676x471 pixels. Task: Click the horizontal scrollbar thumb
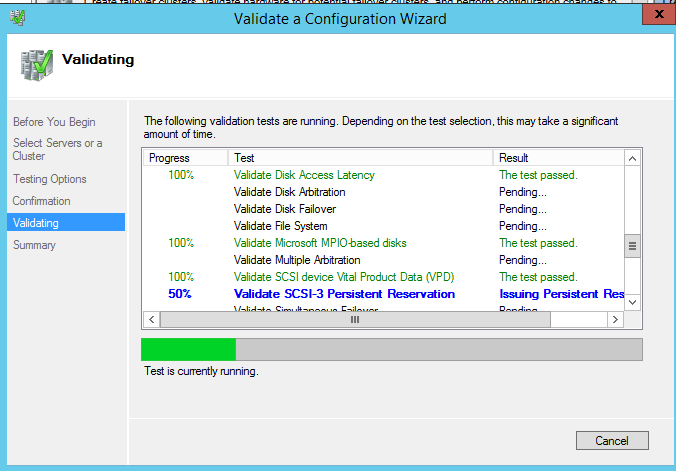[x=355, y=320]
